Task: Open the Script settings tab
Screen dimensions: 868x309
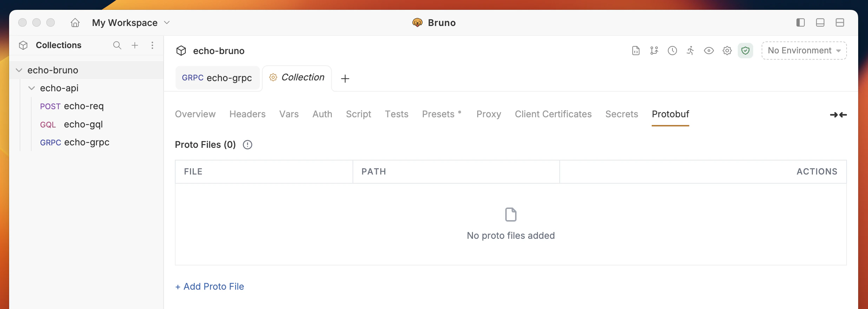Action: (x=359, y=114)
